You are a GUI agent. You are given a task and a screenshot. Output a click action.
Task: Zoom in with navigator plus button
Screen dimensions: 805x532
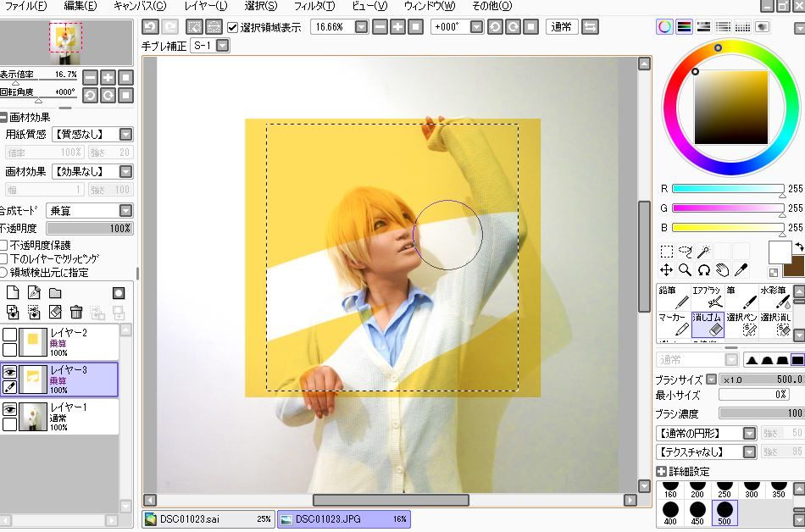click(108, 77)
